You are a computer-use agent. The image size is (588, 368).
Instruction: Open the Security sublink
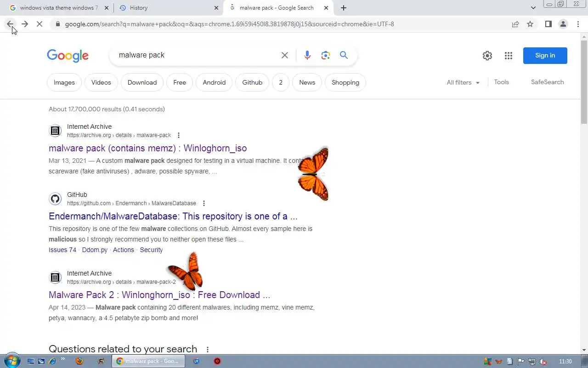coord(151,250)
